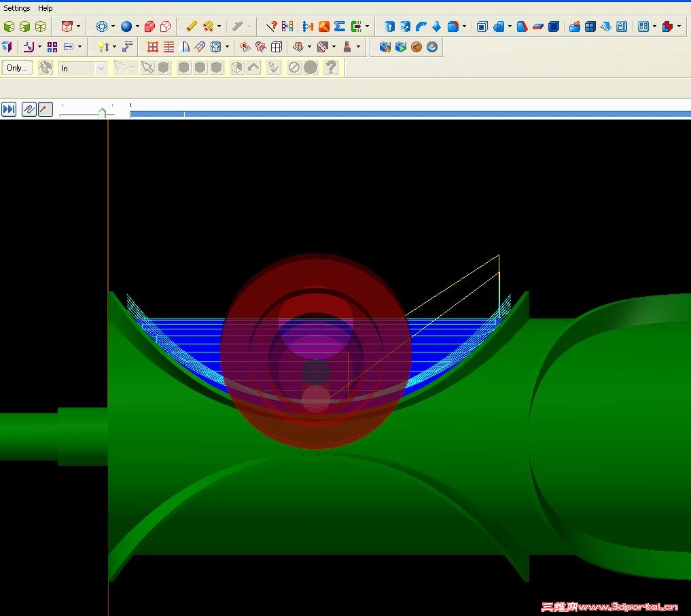
Task: Click the blue block with lock icon
Action: coord(385,47)
